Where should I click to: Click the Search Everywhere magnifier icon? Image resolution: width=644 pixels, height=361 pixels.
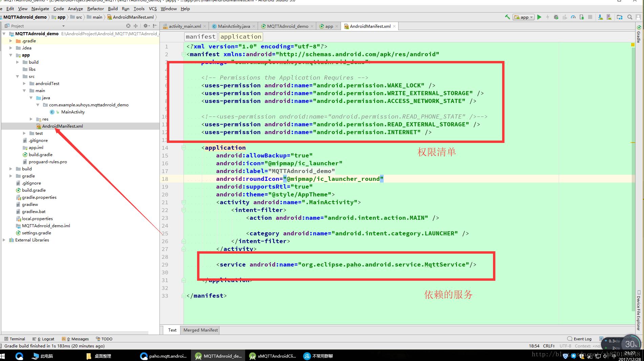pos(630,17)
